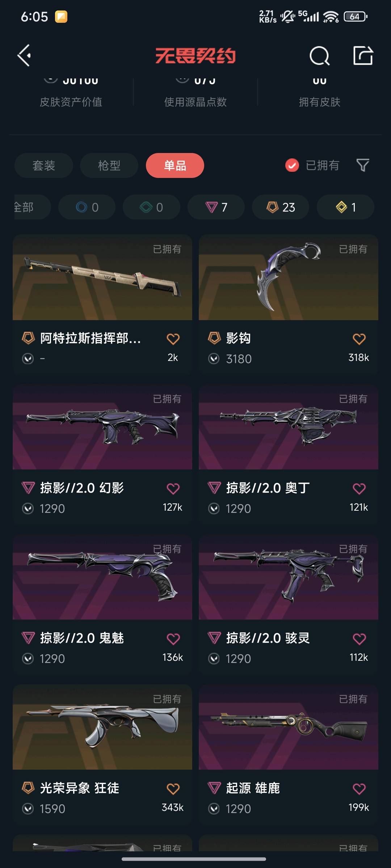Select the pink tier filter showing 7
The image size is (391, 868).
coord(216,207)
